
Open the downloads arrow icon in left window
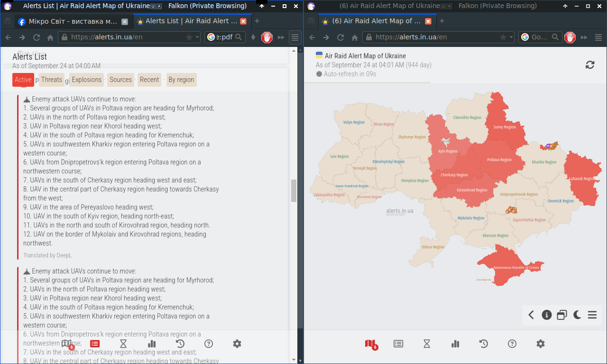click(253, 37)
